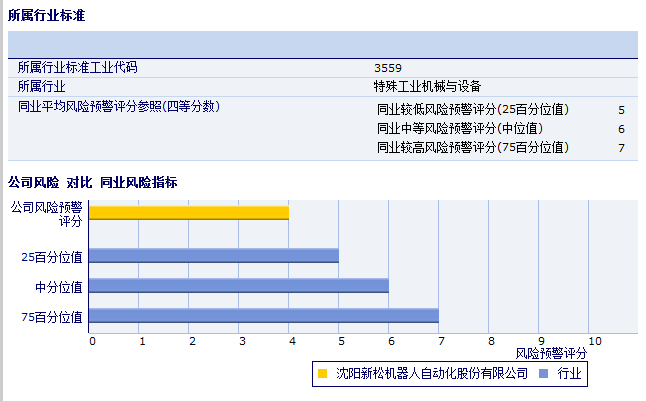
Task: Click the 同业较高风险预警评分(75百分位值) entry
Action: [473, 148]
